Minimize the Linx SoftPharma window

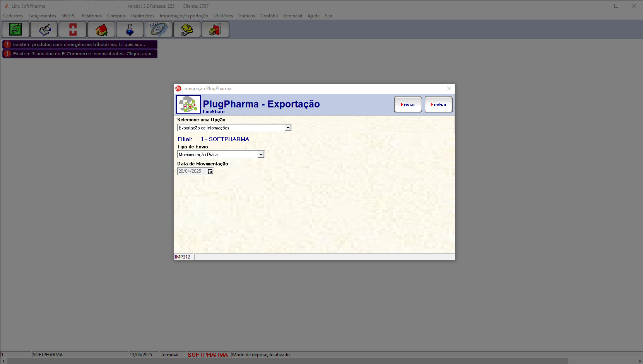point(599,6)
